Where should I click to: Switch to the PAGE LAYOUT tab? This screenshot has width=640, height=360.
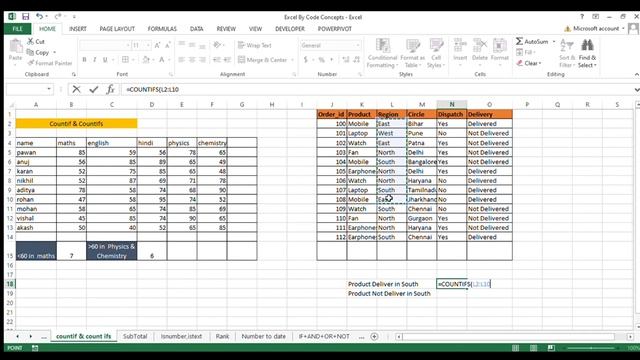pyautogui.click(x=117, y=29)
